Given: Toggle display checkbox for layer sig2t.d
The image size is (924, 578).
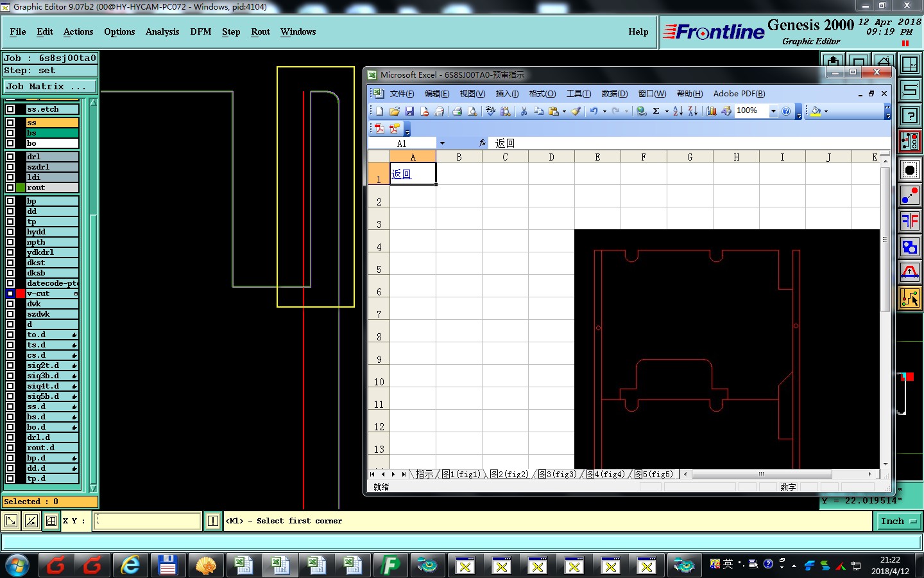Looking at the screenshot, I should pos(10,365).
